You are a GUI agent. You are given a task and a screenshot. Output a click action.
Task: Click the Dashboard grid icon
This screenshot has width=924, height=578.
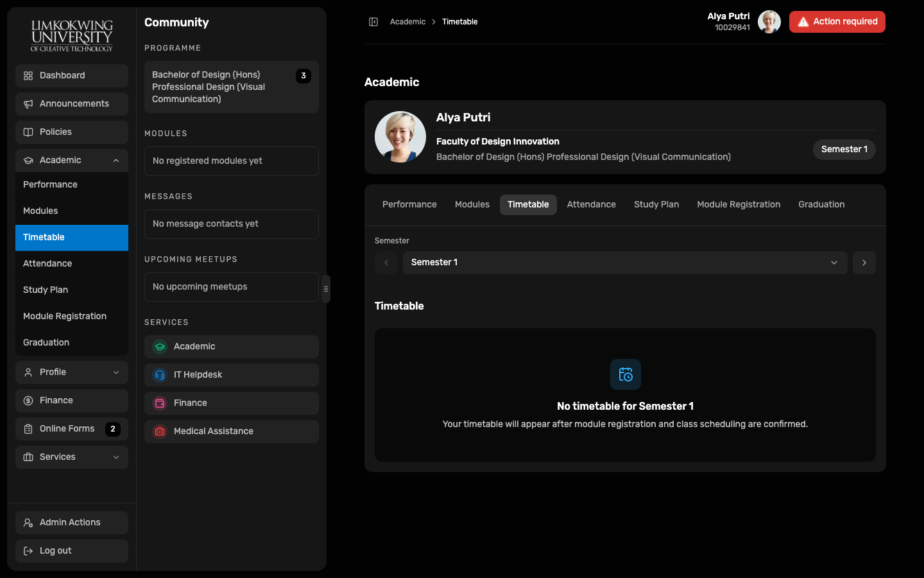(28, 76)
